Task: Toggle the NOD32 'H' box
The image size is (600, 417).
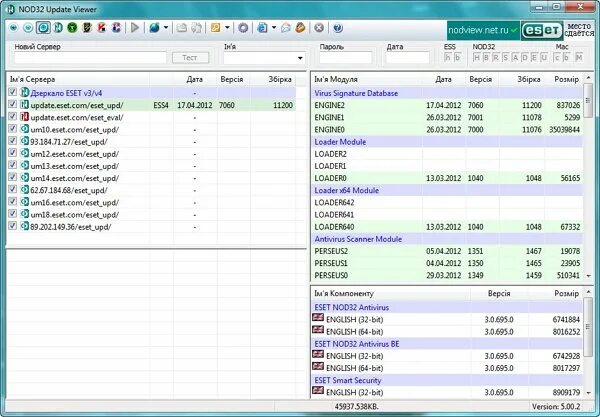Action: click(x=476, y=57)
